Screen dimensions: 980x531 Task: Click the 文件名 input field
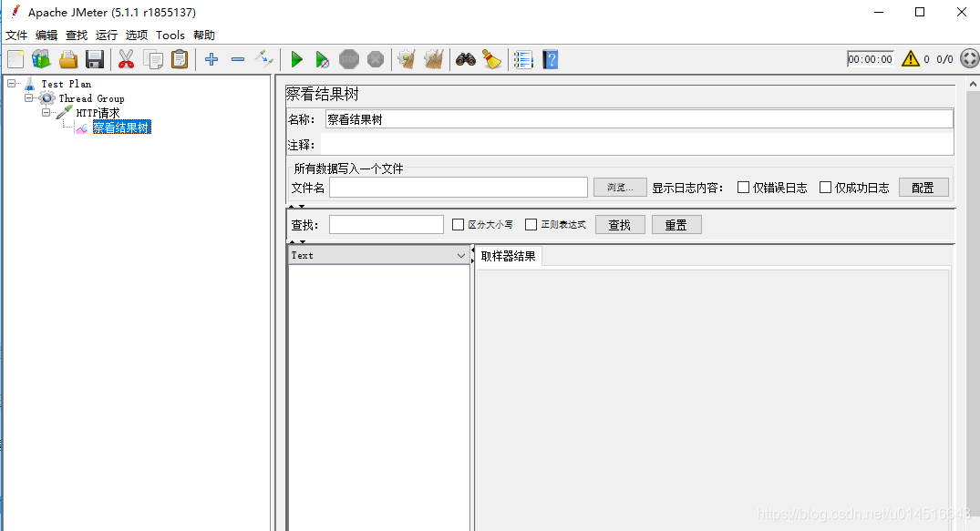click(459, 188)
